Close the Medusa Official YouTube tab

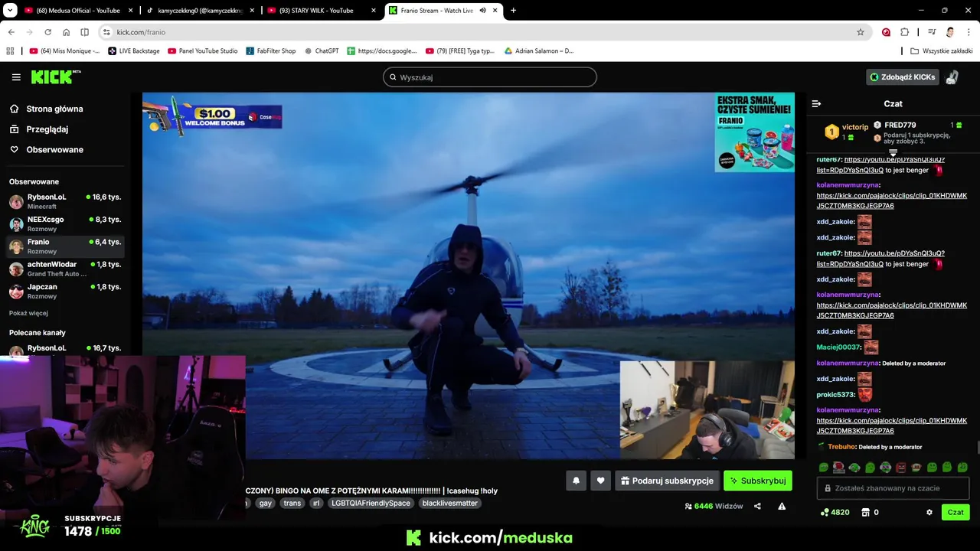[129, 11]
